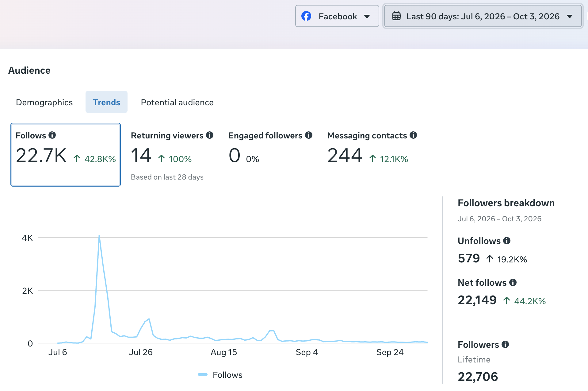The width and height of the screenshot is (588, 391).
Task: Click the info icon beside Engaged followers
Action: tap(309, 135)
